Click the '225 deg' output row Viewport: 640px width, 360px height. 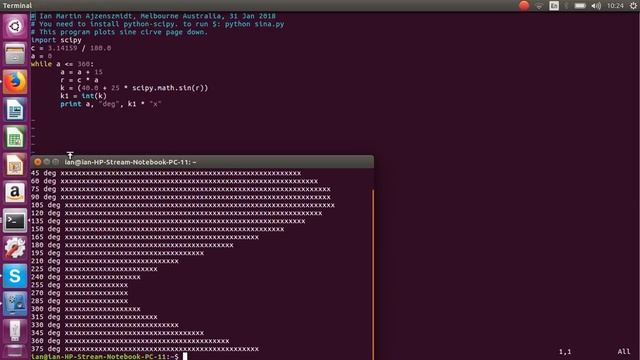(x=94, y=269)
